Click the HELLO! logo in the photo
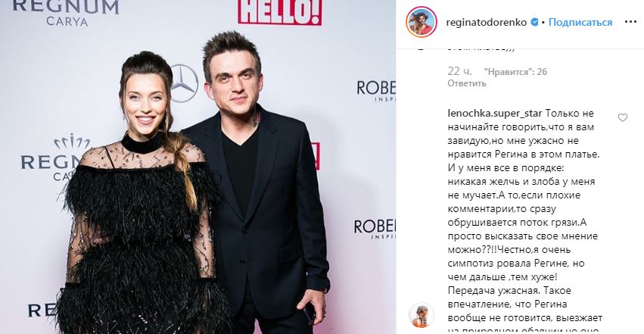 click(280, 12)
